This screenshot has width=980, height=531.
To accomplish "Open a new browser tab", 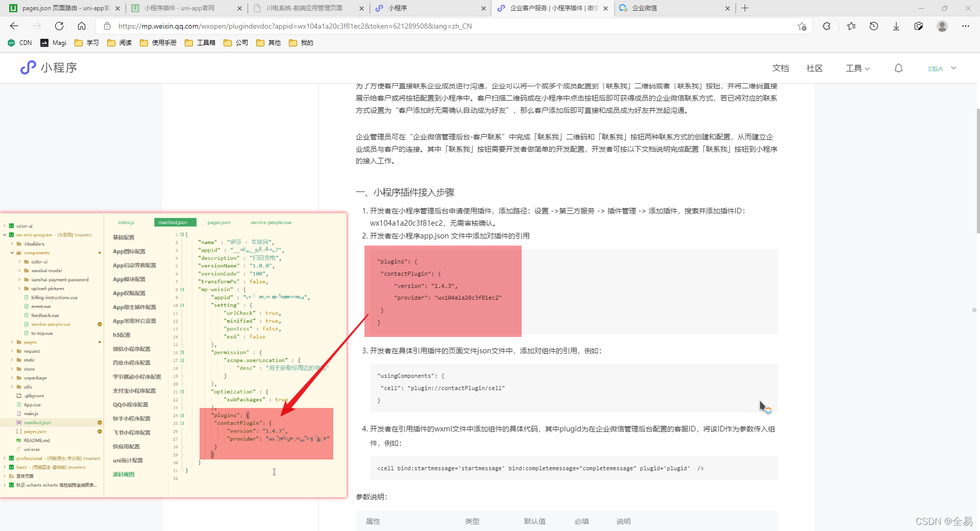I will pos(745,8).
